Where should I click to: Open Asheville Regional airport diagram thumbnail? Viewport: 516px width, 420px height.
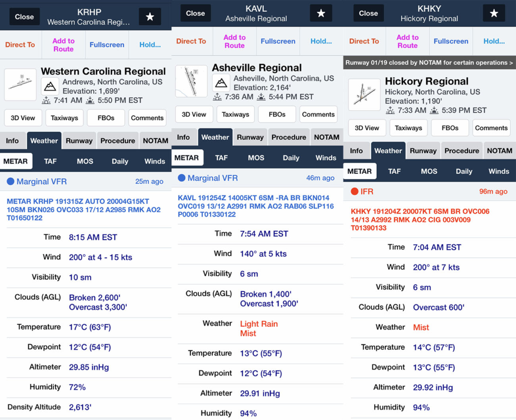191,81
